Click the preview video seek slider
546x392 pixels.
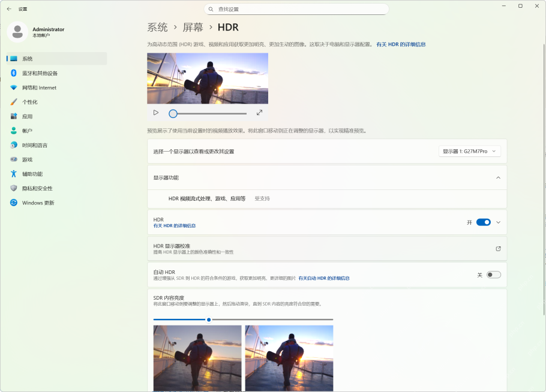click(208, 113)
